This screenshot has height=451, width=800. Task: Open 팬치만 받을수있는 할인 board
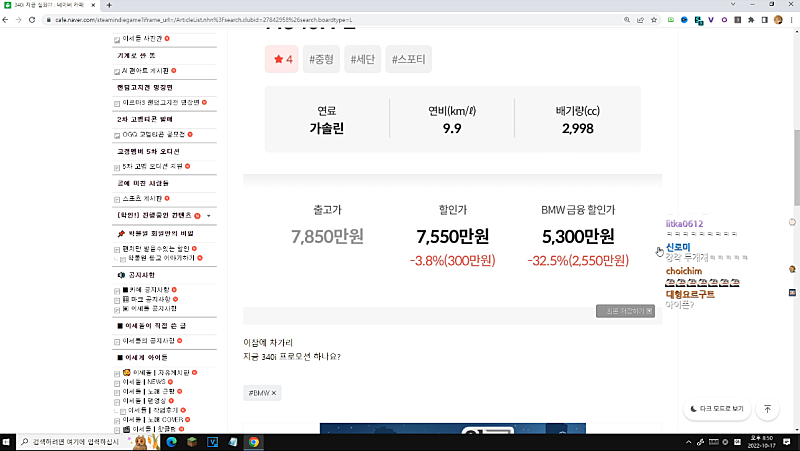coord(156,249)
